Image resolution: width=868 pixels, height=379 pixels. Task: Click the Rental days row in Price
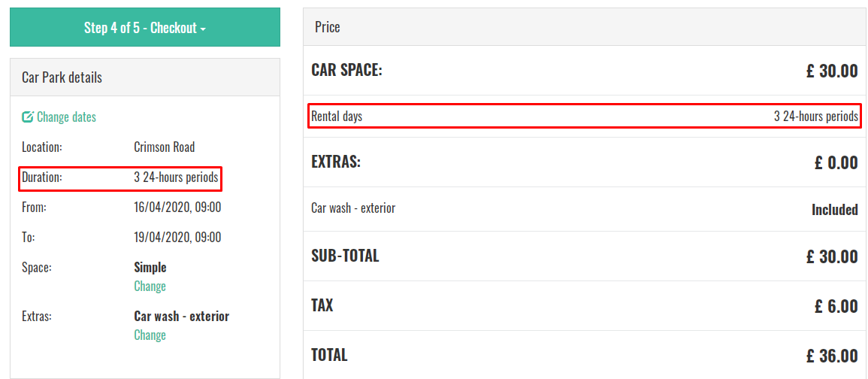click(585, 117)
